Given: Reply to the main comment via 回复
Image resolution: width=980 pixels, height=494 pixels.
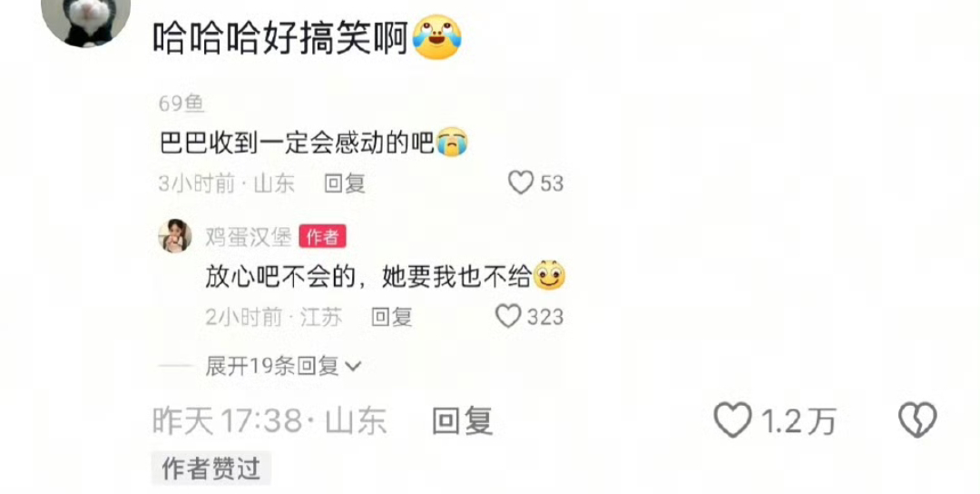Looking at the screenshot, I should click(462, 420).
